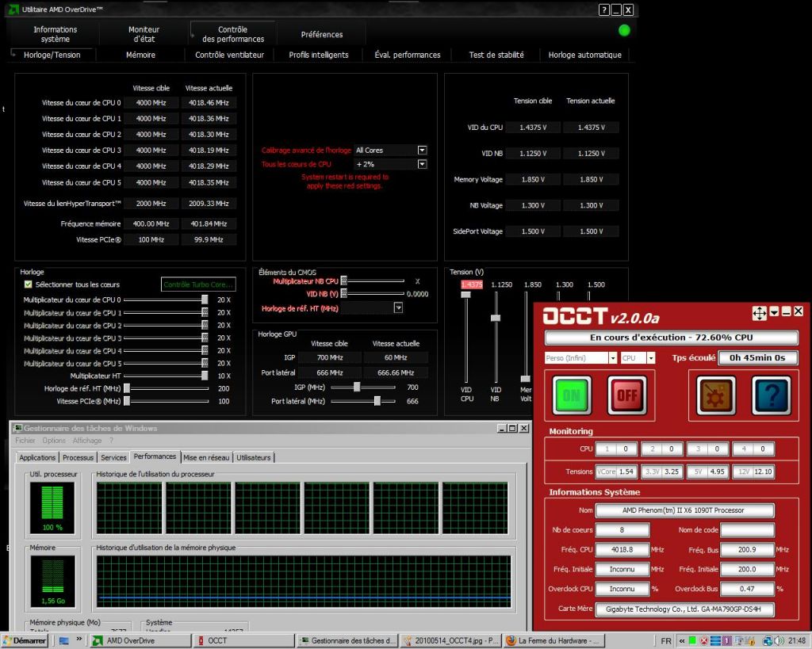Open Informations système tab
The height and width of the screenshot is (649, 812).
[55, 34]
